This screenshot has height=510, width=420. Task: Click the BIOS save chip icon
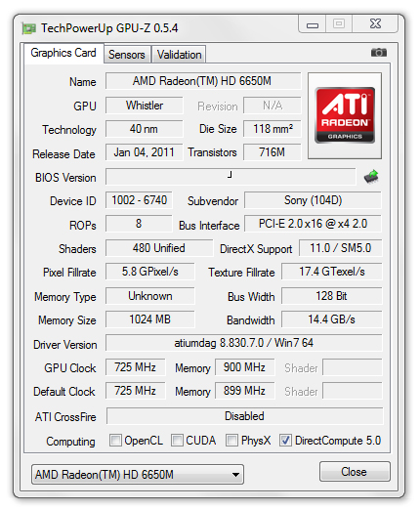pos(371,177)
